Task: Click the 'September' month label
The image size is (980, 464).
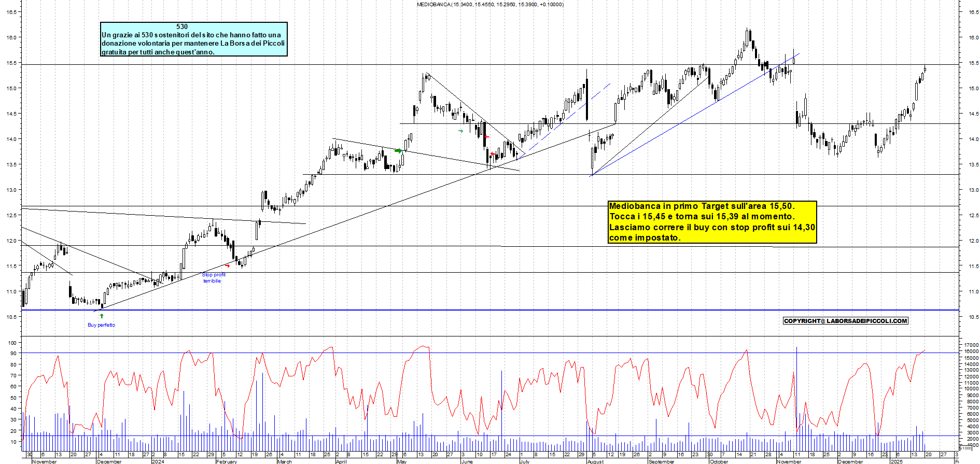Action: (x=662, y=461)
